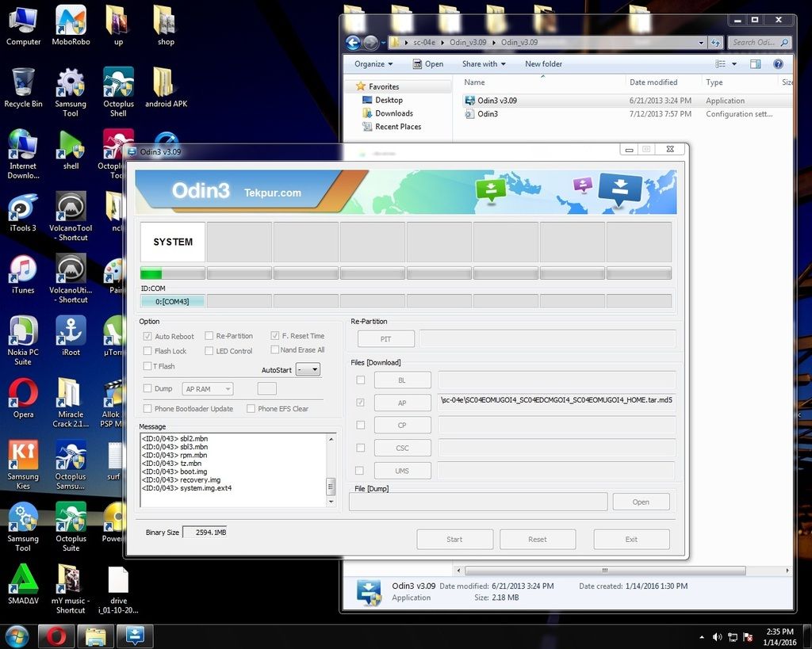Expand the AP RAM dump dropdown
This screenshot has height=649, width=812.
pos(207,389)
